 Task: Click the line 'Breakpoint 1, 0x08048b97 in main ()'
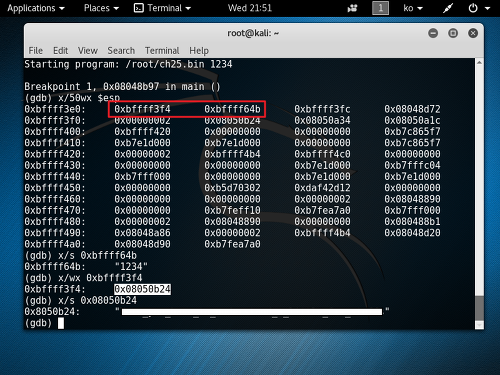click(122, 87)
